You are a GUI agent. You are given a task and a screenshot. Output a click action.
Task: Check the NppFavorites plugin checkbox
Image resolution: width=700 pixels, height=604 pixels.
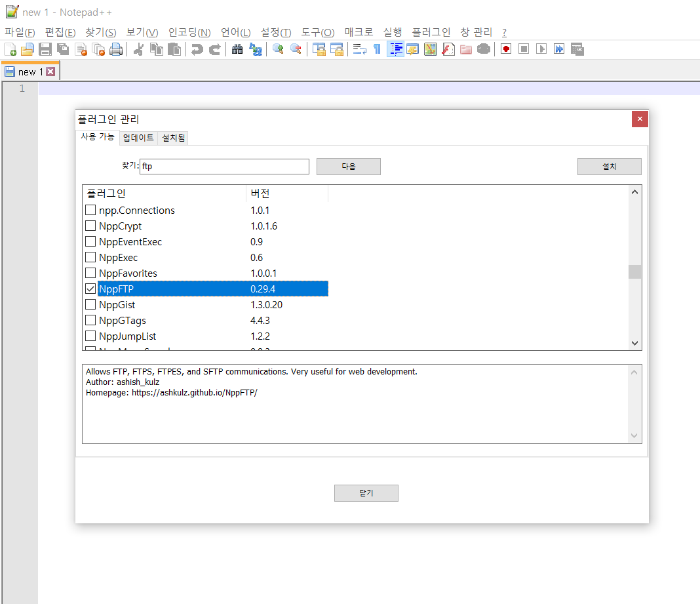[90, 273]
